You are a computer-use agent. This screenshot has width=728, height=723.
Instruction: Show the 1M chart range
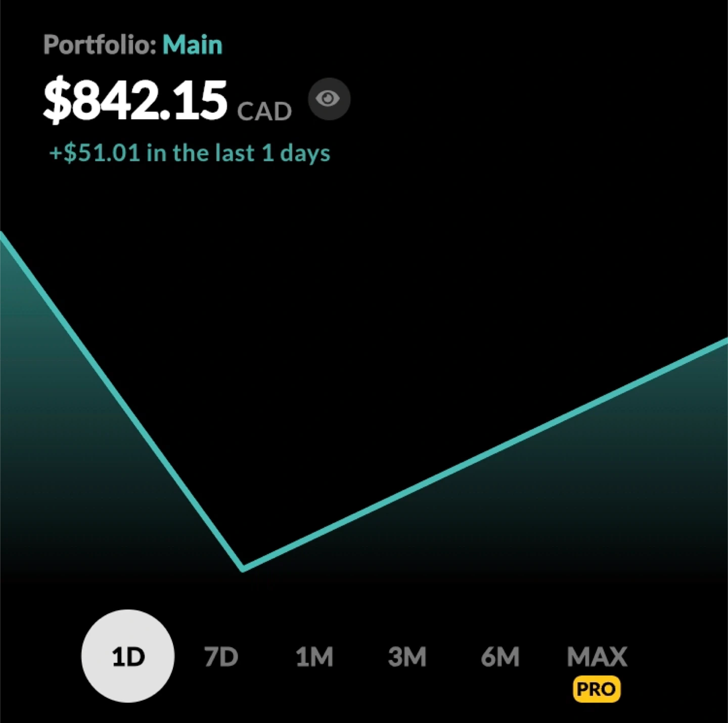(314, 657)
